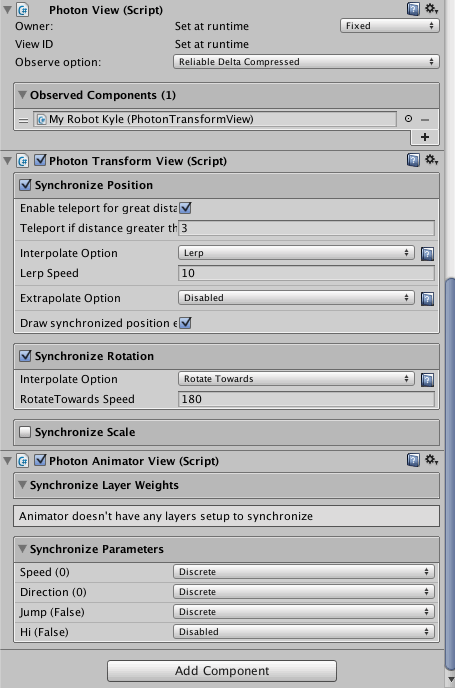Open help for Photon View script

(413, 9)
